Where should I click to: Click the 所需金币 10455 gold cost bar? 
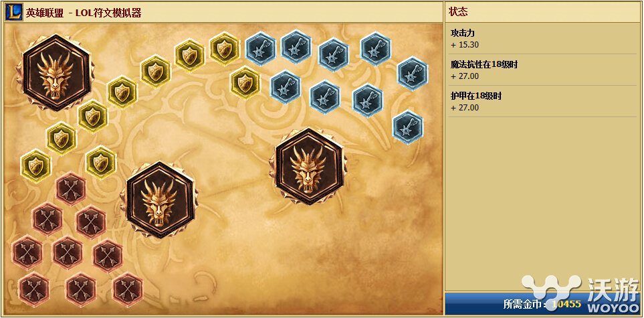pos(542,304)
